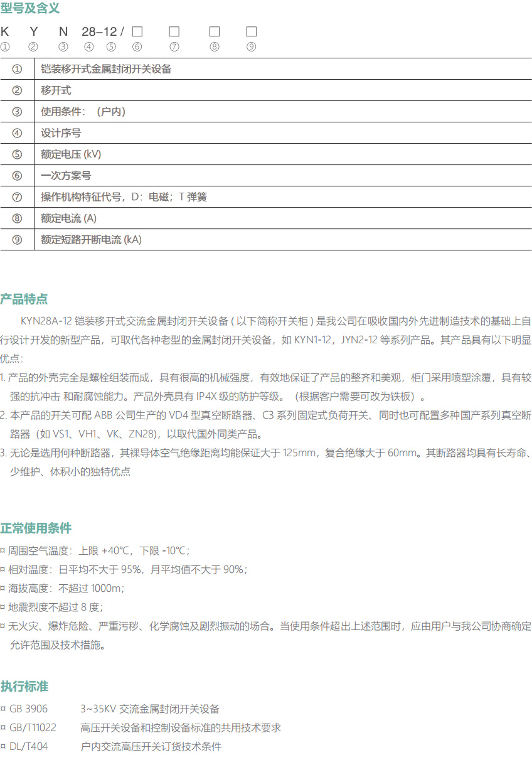Click the standard code GB/T11022

pos(33,728)
